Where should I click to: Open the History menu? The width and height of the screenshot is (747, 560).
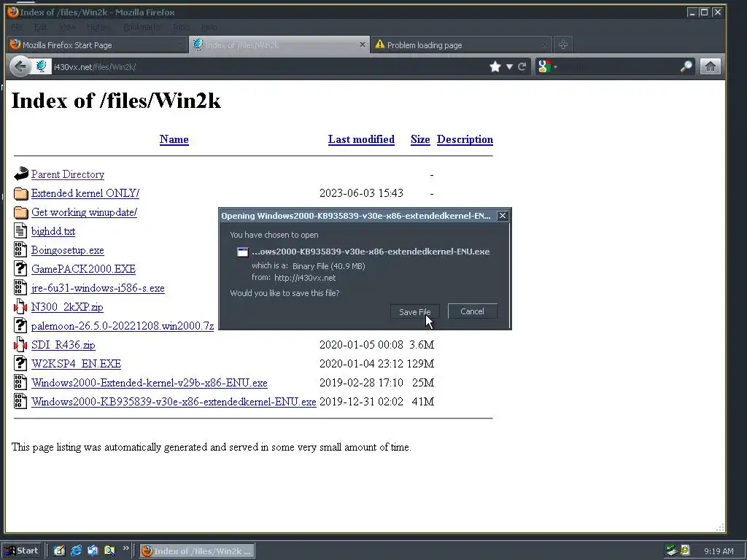(99, 27)
